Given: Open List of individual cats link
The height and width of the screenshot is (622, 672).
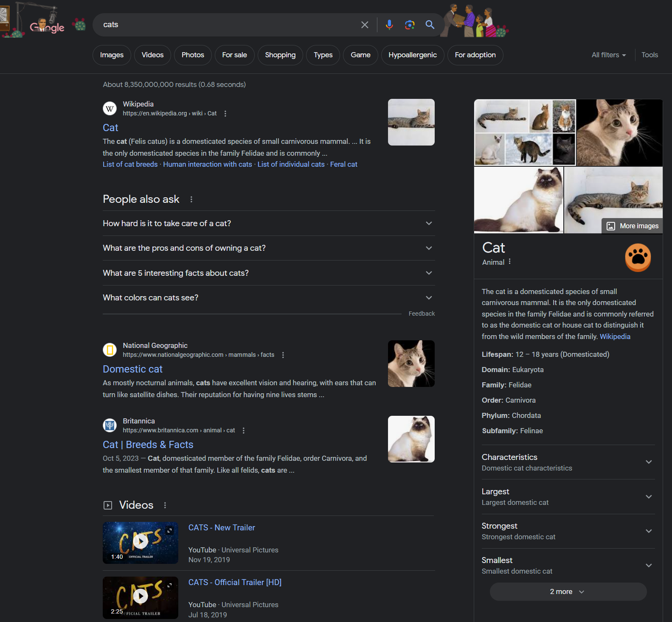Looking at the screenshot, I should tap(291, 165).
